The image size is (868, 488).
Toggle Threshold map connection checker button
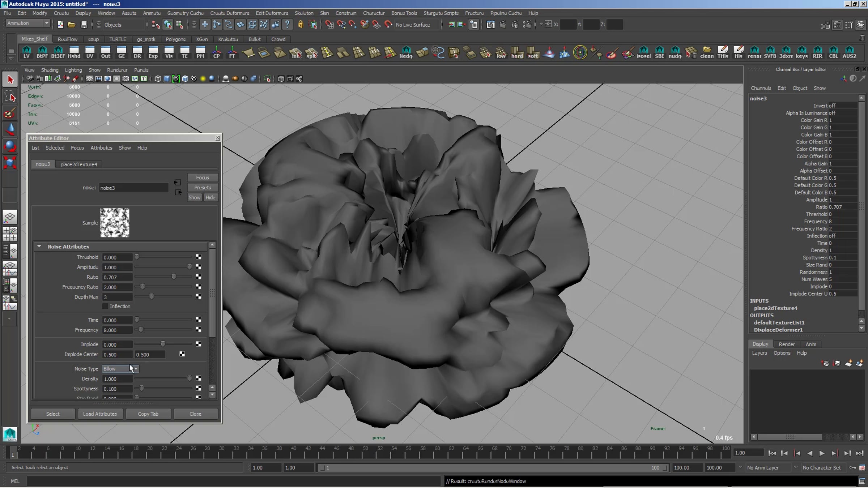click(x=198, y=257)
